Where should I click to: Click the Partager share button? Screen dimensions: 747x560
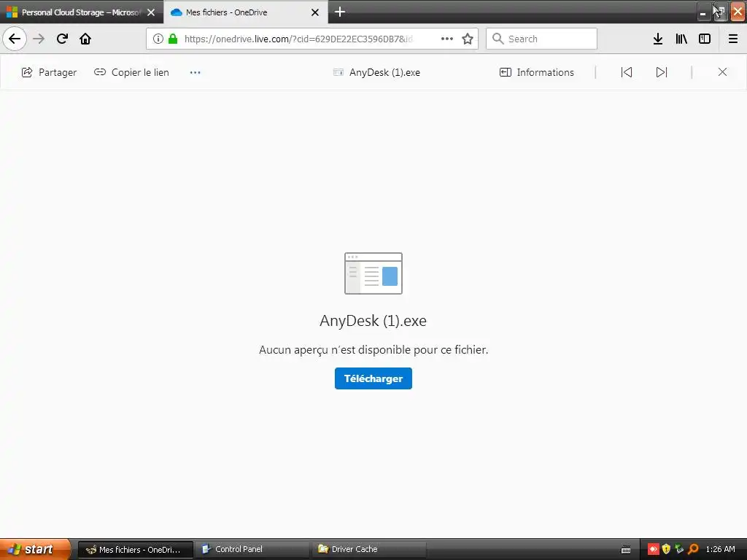click(x=49, y=72)
